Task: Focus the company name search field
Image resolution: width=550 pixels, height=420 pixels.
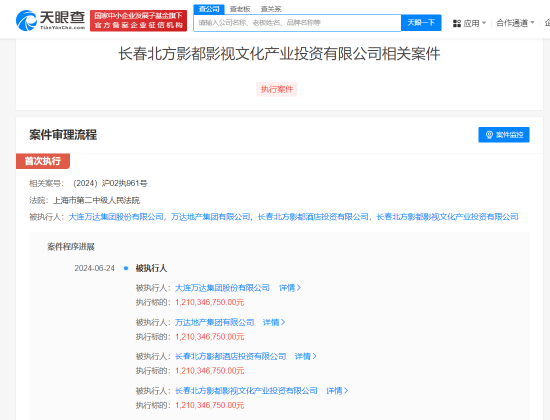Action: click(297, 23)
